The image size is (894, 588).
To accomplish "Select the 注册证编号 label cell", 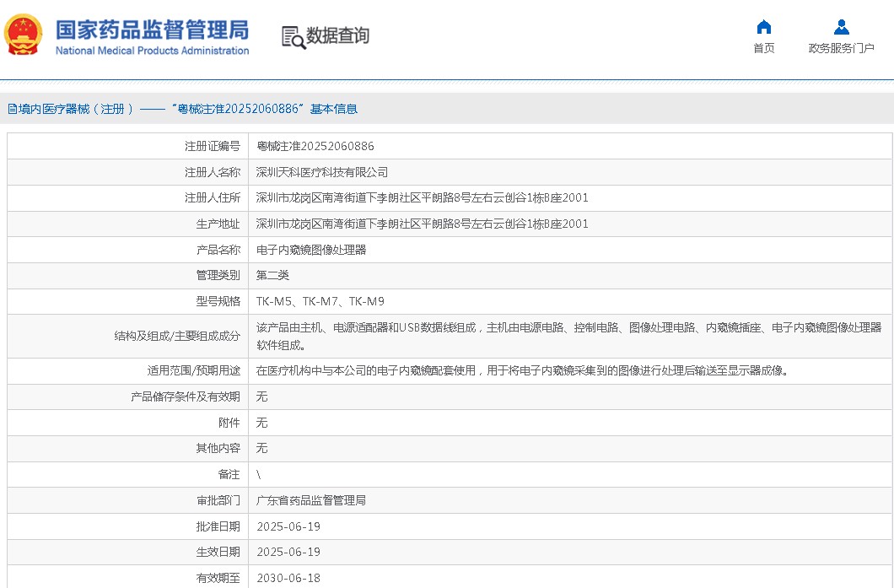I will tap(213, 147).
